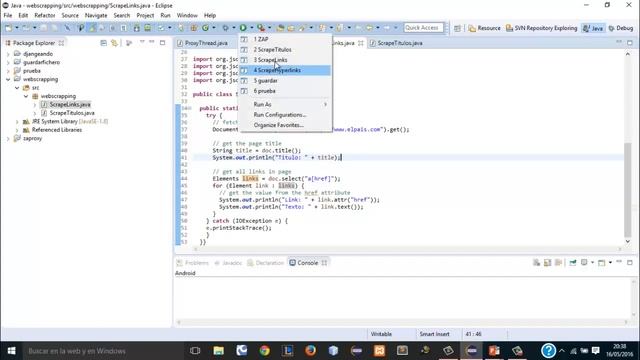
Task: Collapse All in Package Explorer
Action: (104, 43)
